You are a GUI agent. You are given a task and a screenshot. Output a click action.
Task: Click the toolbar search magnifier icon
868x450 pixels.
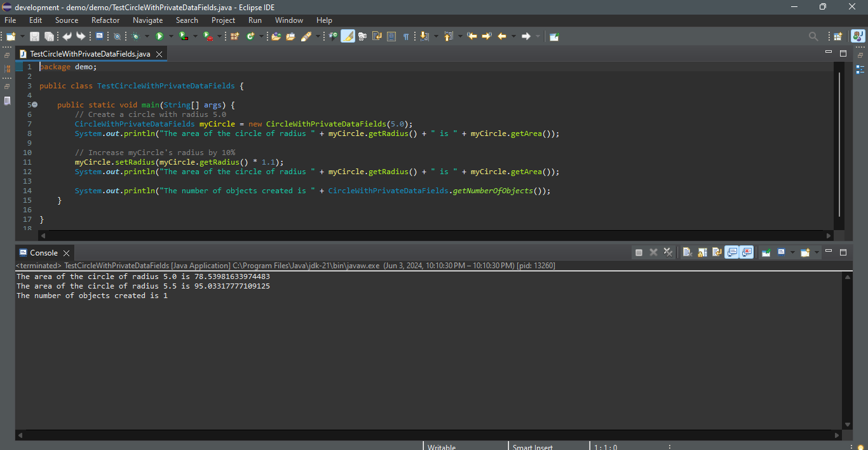click(813, 37)
